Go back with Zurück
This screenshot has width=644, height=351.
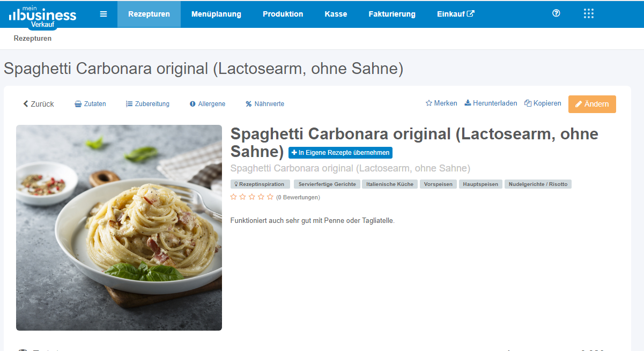(x=39, y=104)
